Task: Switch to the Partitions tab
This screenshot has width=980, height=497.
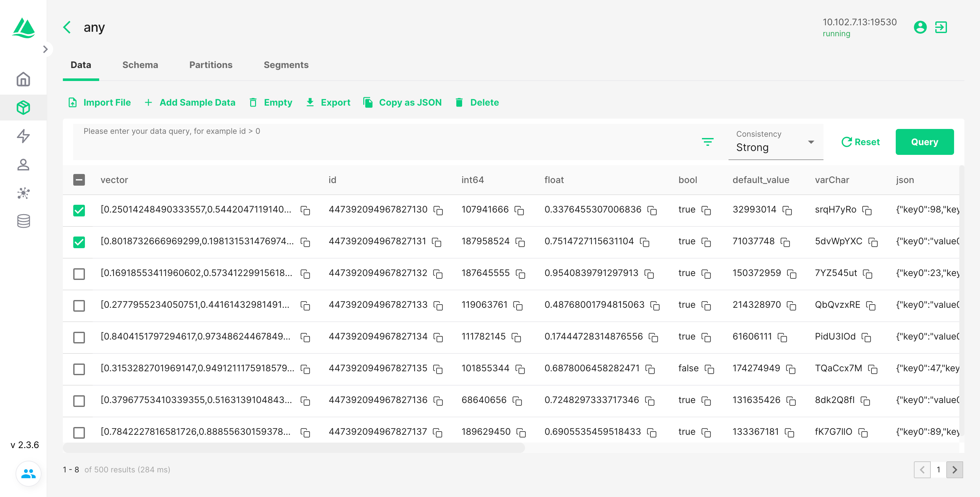Action: 211,65
